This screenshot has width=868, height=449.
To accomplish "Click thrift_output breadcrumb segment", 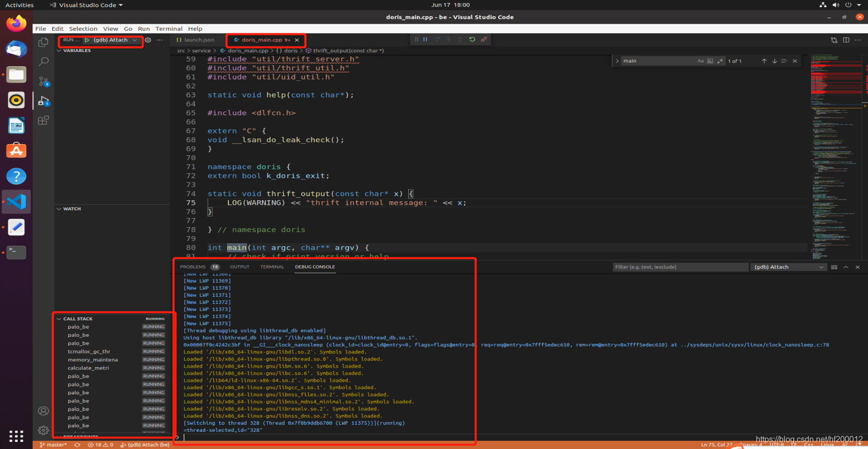I will click(x=348, y=51).
